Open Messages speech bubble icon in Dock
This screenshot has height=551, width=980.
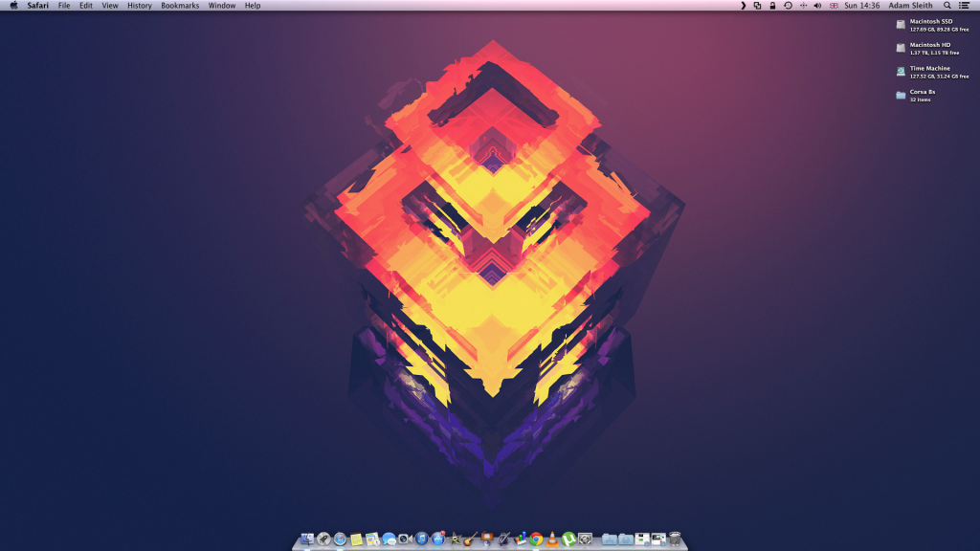[x=389, y=540]
